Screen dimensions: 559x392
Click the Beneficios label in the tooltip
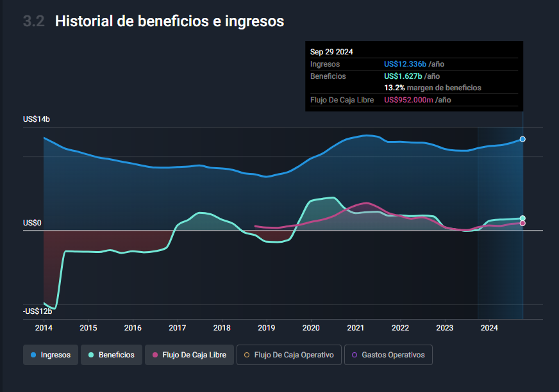point(328,76)
